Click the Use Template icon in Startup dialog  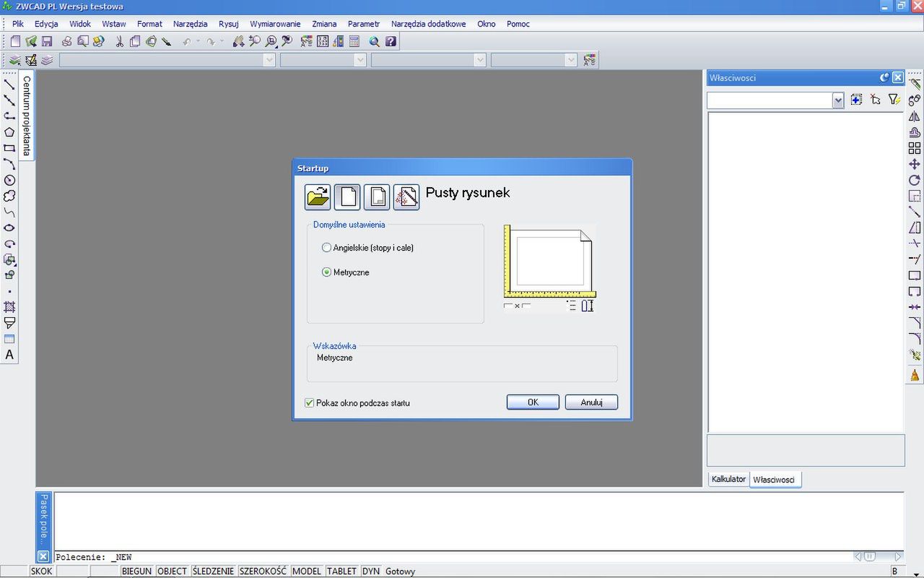(x=376, y=197)
